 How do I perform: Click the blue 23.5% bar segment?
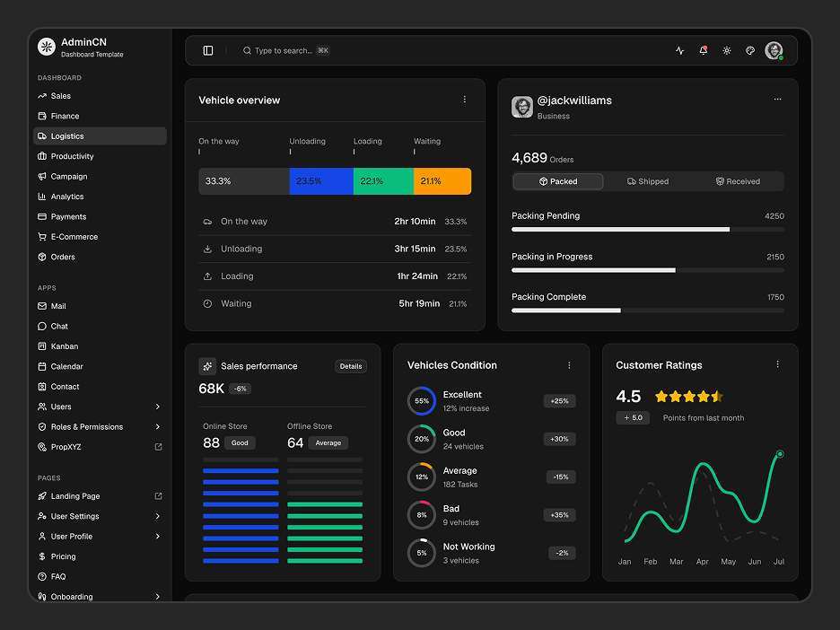pos(321,181)
